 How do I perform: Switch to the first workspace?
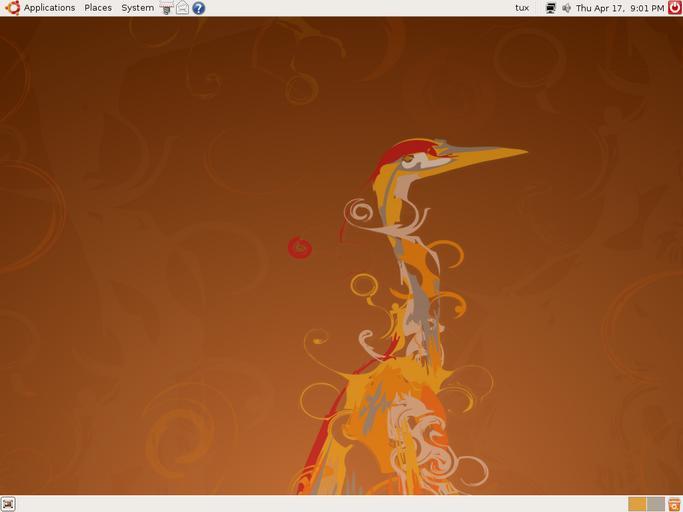(637, 504)
